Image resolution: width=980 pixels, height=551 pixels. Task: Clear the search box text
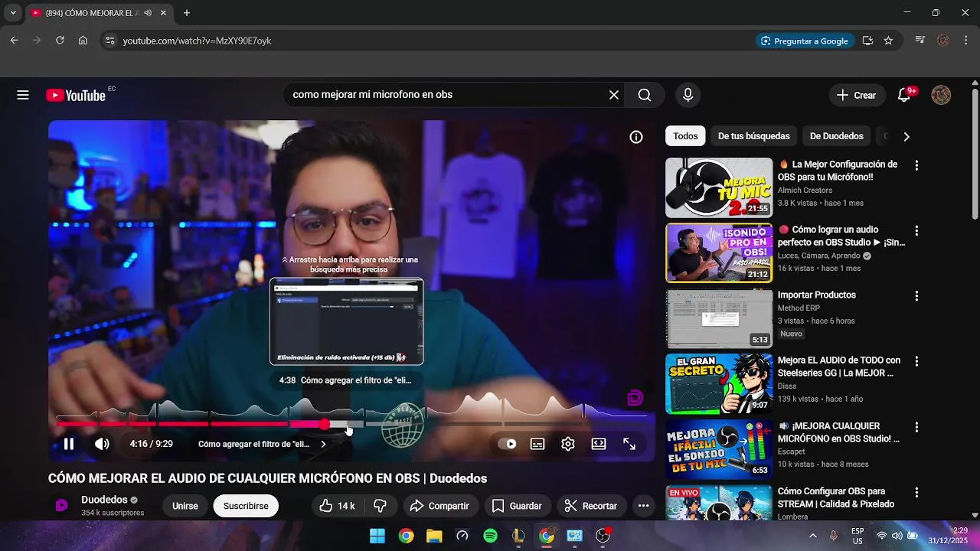click(614, 95)
